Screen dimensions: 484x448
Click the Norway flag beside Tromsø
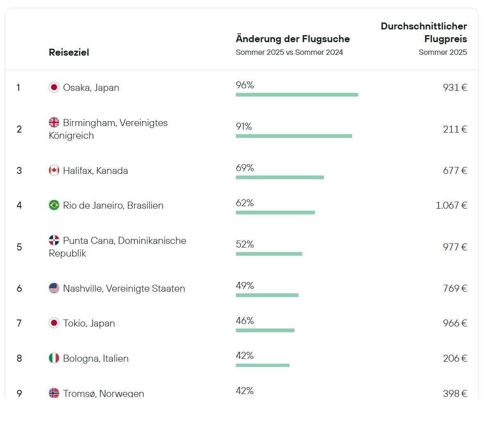(54, 393)
